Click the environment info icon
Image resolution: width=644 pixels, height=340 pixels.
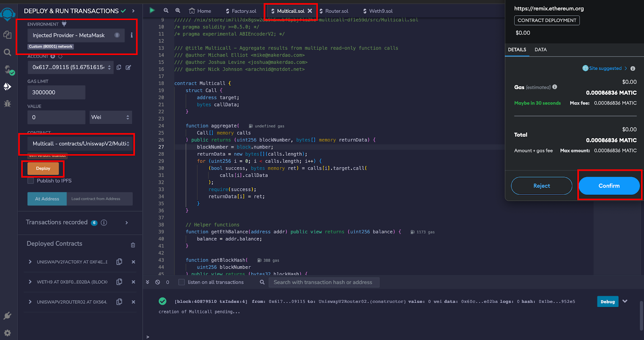132,35
